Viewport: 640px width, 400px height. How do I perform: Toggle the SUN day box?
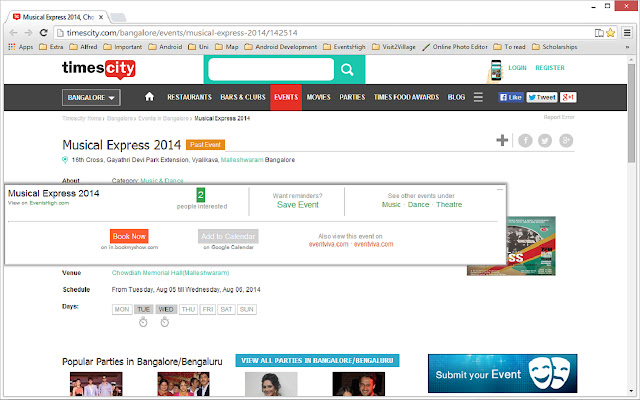click(x=247, y=309)
